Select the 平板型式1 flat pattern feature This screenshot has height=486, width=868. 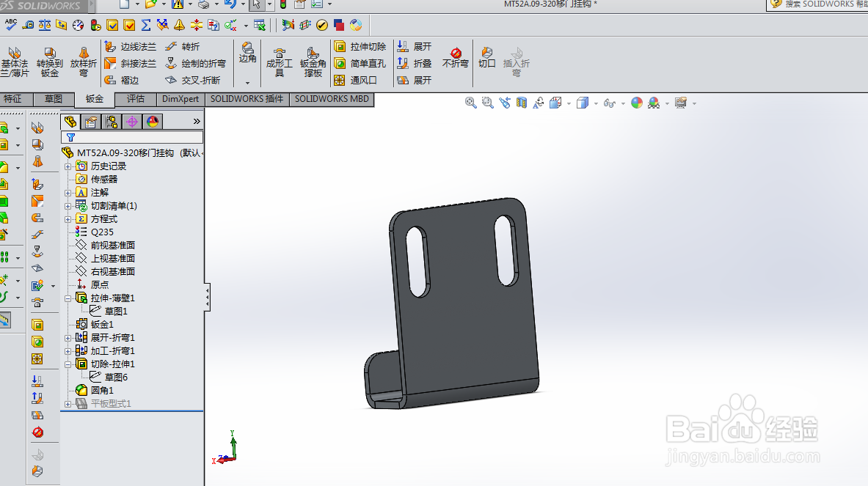tap(104, 404)
